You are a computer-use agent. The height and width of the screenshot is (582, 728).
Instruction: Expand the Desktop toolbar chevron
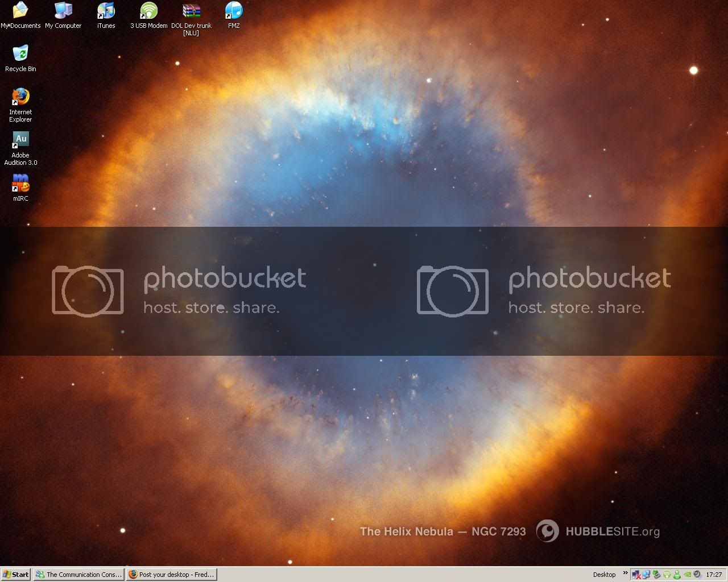click(x=626, y=573)
